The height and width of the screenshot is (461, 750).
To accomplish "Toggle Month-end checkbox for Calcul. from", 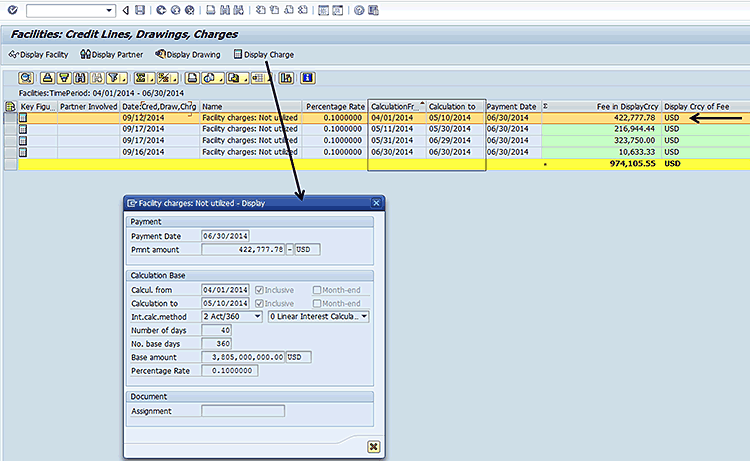I will pyautogui.click(x=317, y=290).
